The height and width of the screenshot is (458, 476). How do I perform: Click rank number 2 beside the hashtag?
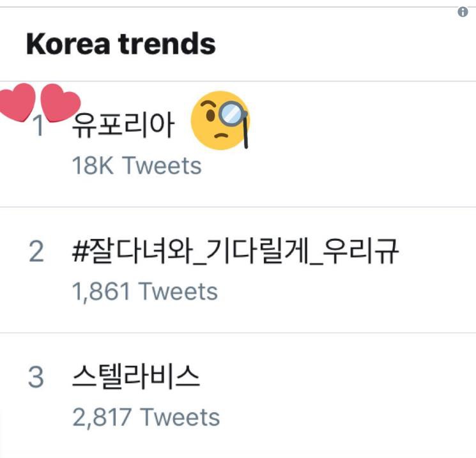36,251
